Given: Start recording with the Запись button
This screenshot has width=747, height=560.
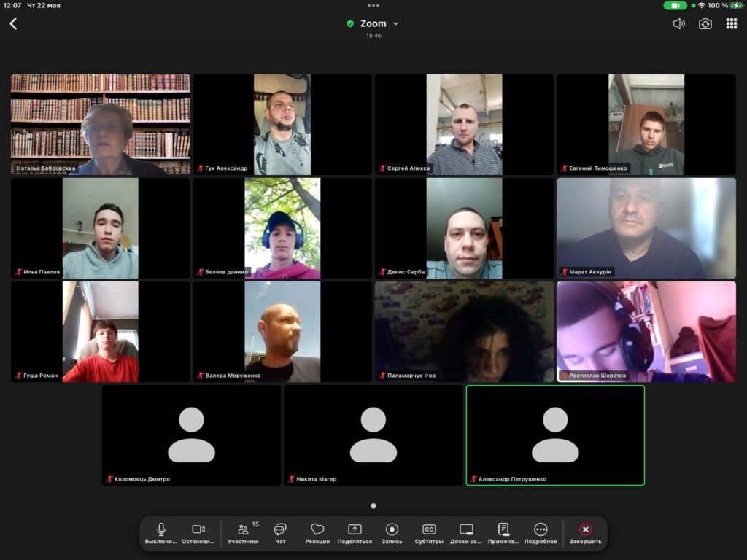Looking at the screenshot, I should click(x=392, y=533).
